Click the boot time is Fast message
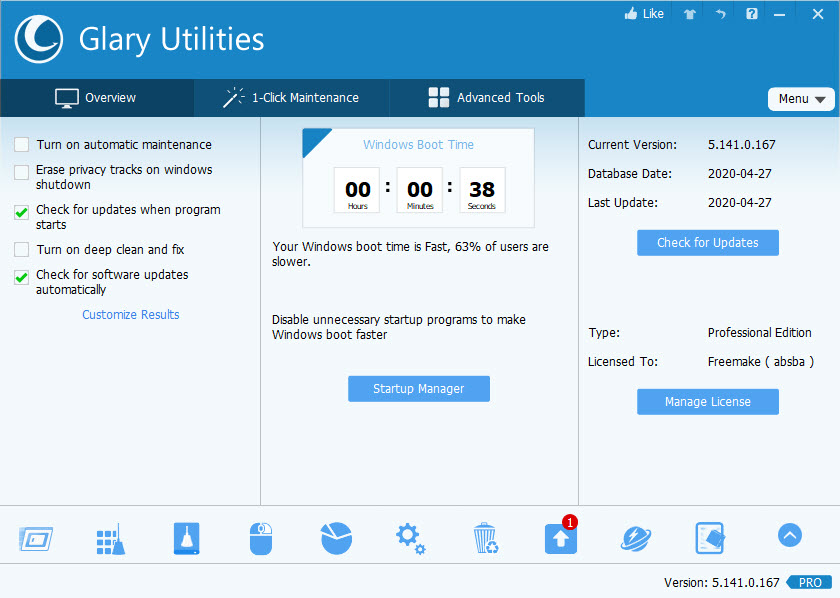Image resolution: width=840 pixels, height=598 pixels. 410,254
